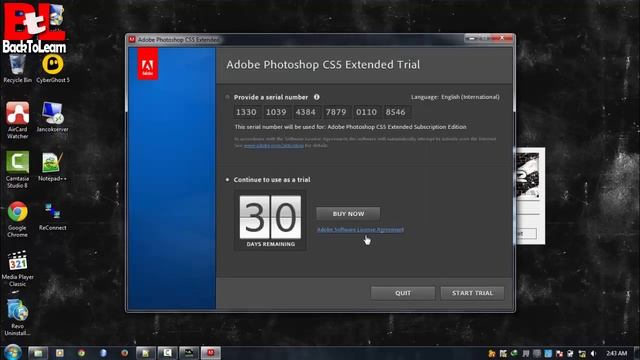This screenshot has width=640, height=360.
Task: Click the Adobe Photoshop taskbar button
Action: [211, 353]
